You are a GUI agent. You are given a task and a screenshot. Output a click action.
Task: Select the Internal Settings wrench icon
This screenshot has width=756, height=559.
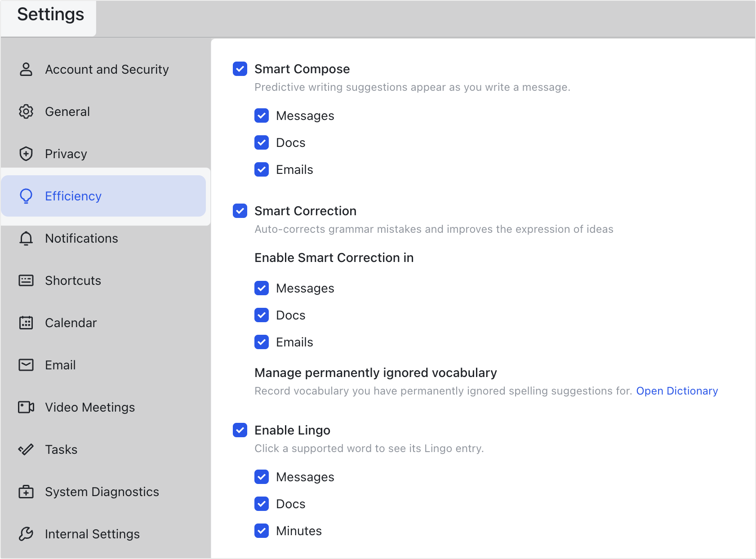click(26, 534)
